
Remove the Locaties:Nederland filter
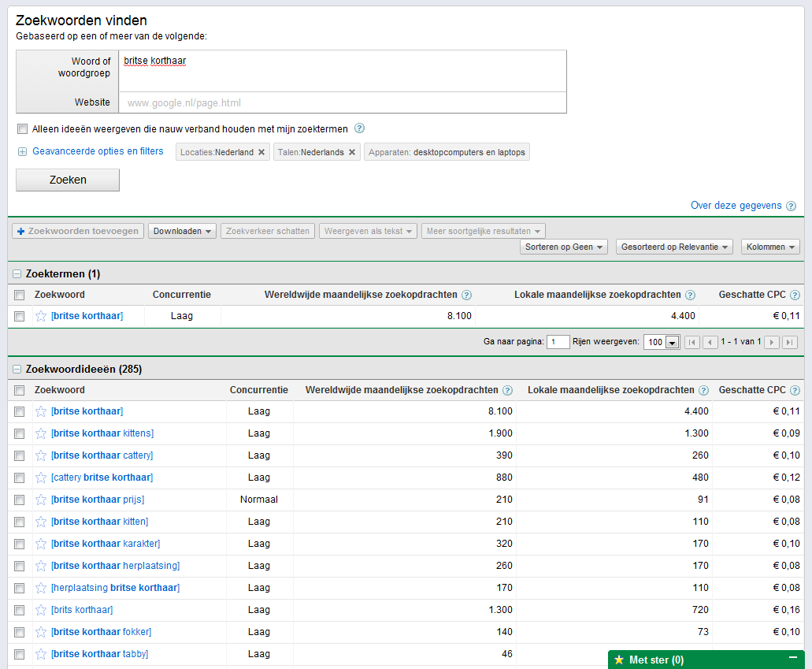click(261, 152)
